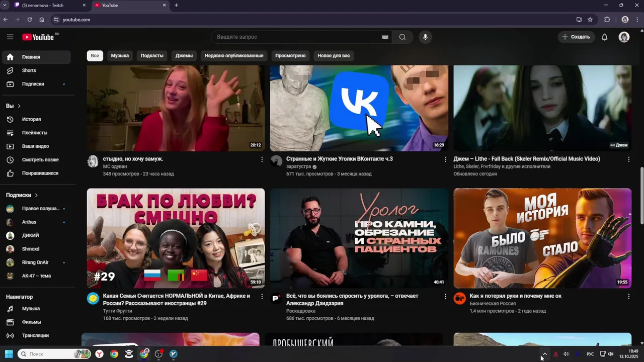644x362 pixels.
Task: Select the Джемы filter chip
Action: coord(184,56)
